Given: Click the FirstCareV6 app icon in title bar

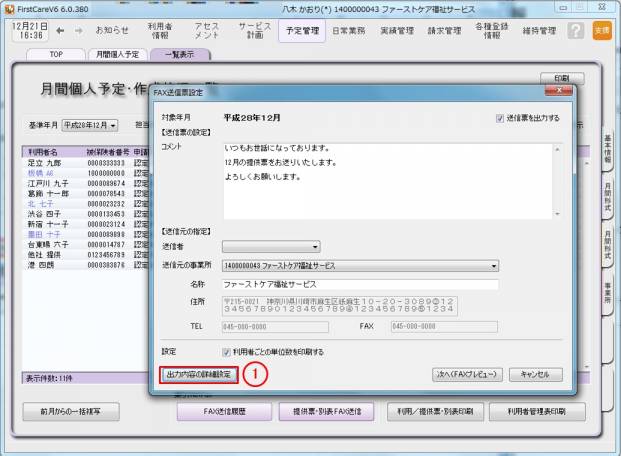Looking at the screenshot, I should [x=9, y=7].
